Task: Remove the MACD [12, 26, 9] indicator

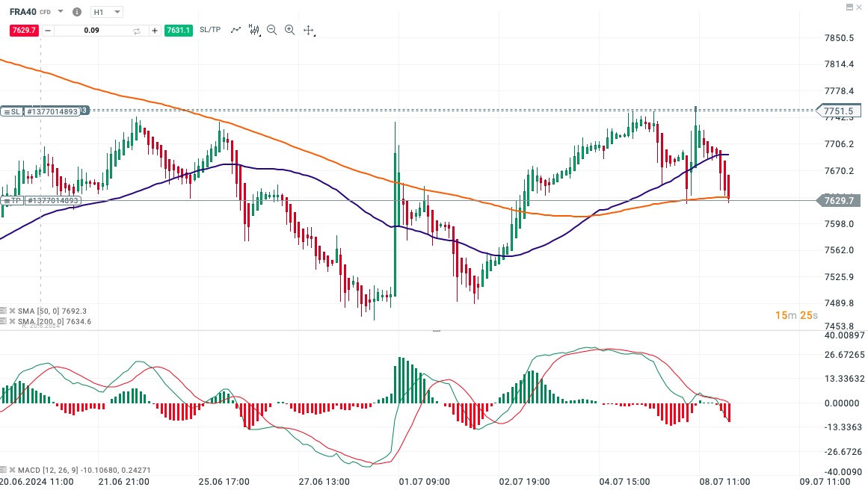Action: click(12, 470)
